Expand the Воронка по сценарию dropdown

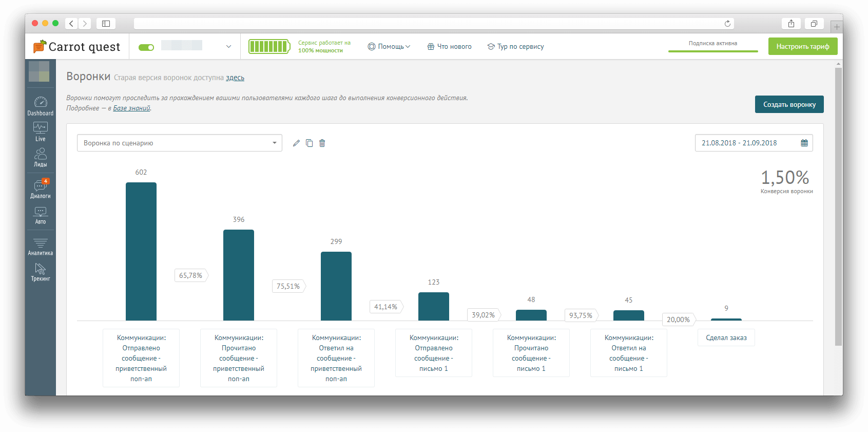click(179, 143)
